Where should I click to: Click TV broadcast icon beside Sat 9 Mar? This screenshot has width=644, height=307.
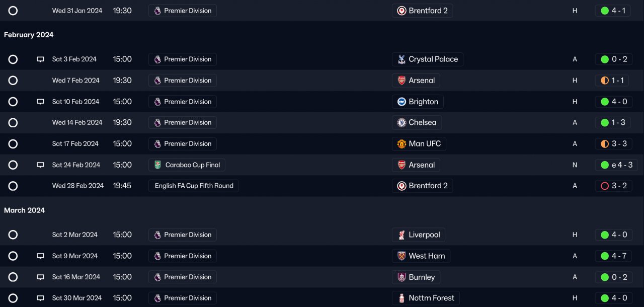[x=41, y=256]
